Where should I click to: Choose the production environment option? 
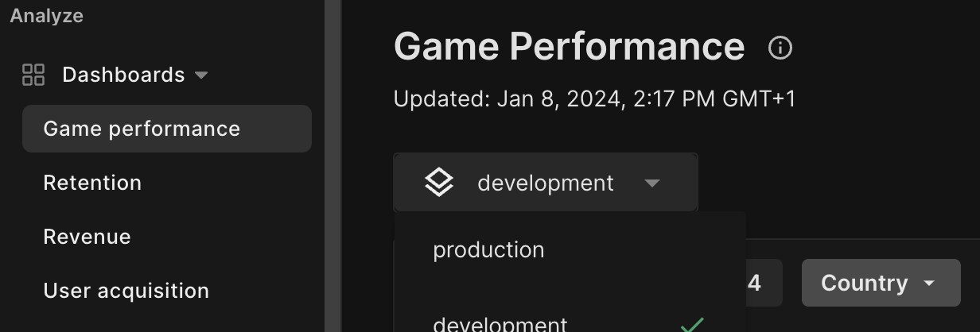pos(488,249)
